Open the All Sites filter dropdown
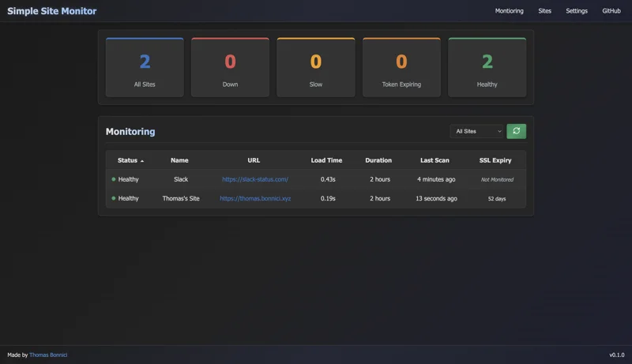632x364 pixels. [x=478, y=131]
